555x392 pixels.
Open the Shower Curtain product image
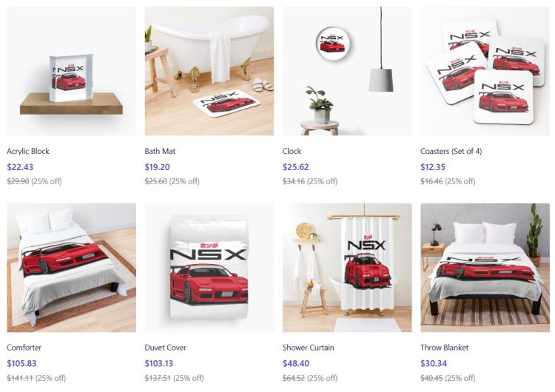347,268
